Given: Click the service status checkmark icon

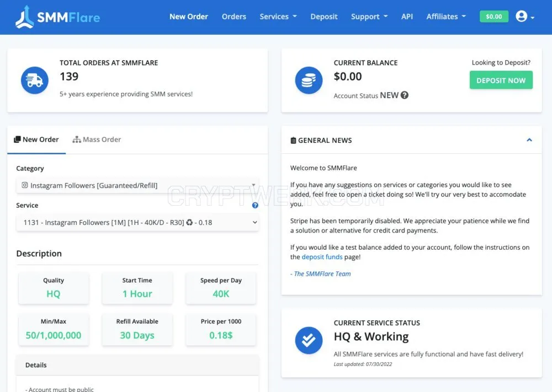Looking at the screenshot, I should click(309, 340).
